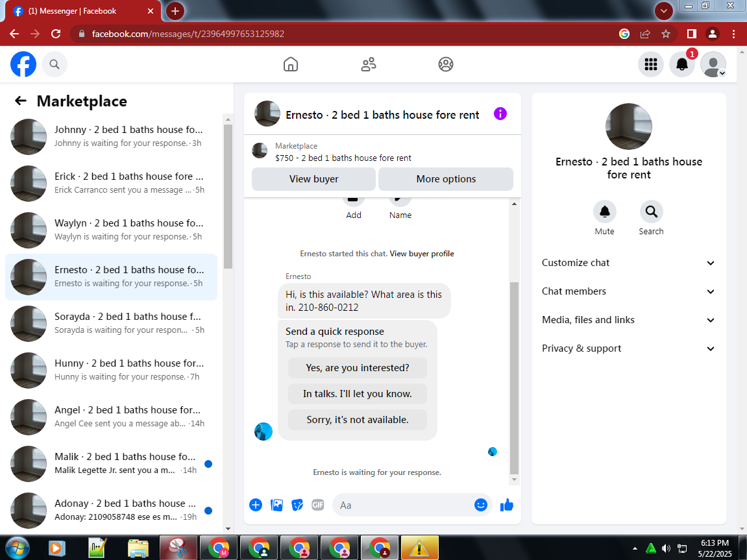This screenshot has height=560, width=747.
Task: Open the tab search dropdown in Chrome
Action: tap(664, 11)
